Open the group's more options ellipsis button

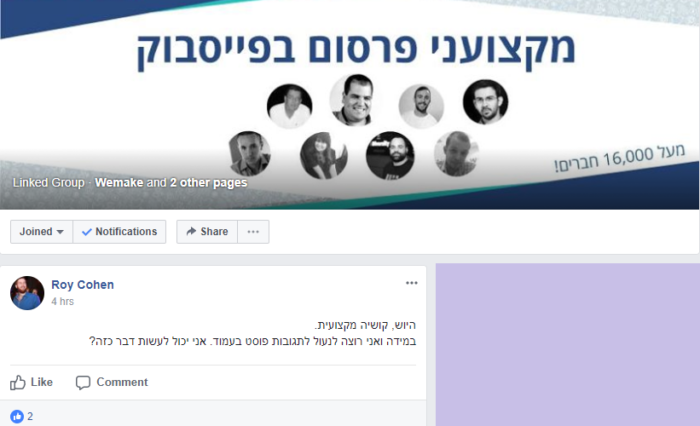(253, 232)
